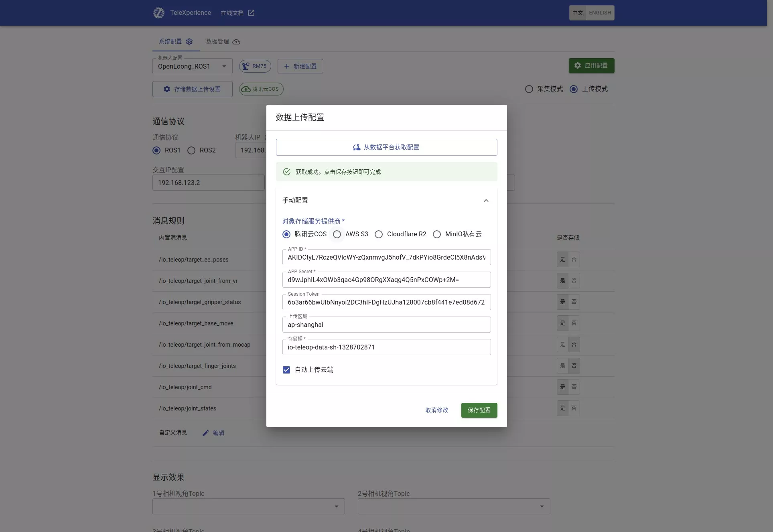Set 是 for /io_teleop/target_joint_from_vr storage
This screenshot has width=773, height=532.
pyautogui.click(x=562, y=280)
